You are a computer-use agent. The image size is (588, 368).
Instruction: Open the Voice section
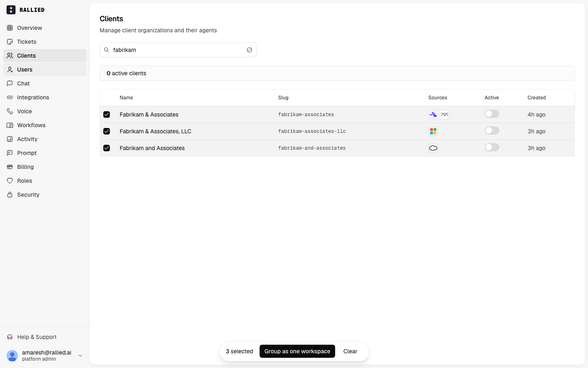pyautogui.click(x=45, y=111)
